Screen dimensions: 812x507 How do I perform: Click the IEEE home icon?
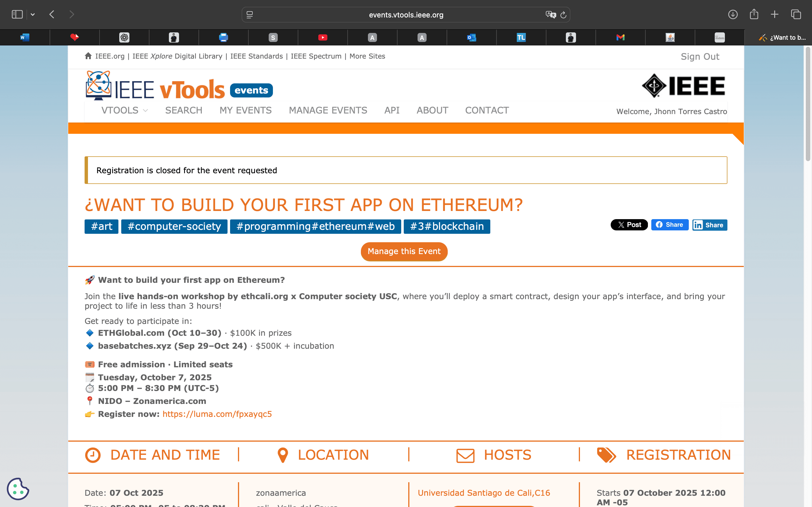(88, 56)
